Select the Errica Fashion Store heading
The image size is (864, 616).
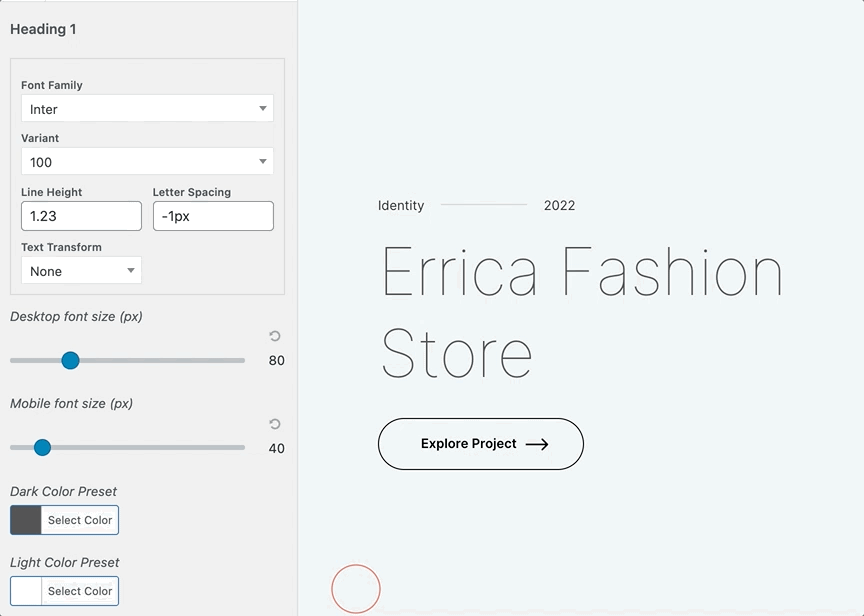click(x=581, y=312)
